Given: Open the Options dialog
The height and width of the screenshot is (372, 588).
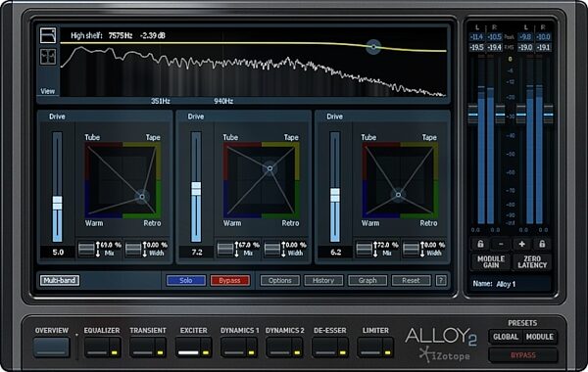Looking at the screenshot, I should (279, 280).
